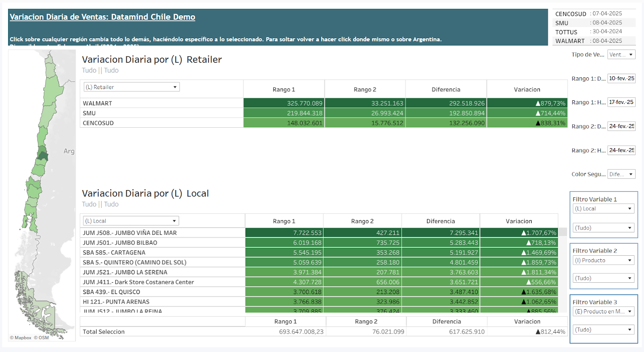Click the Rango 1: H... date field
Viewport: 644px width, 352px height.
click(x=621, y=102)
